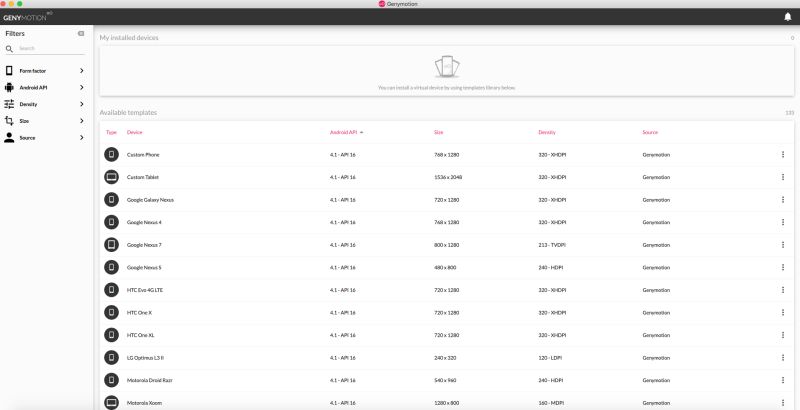Screen dimensions: 800x410
Task: Open the Google Nexus S options menu
Action: (783, 267)
